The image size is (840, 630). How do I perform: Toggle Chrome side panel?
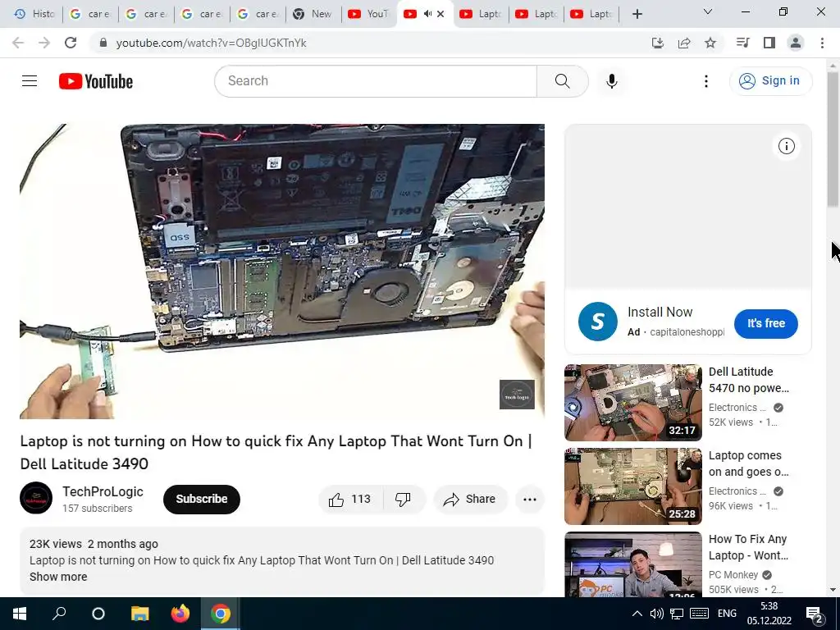pos(769,43)
